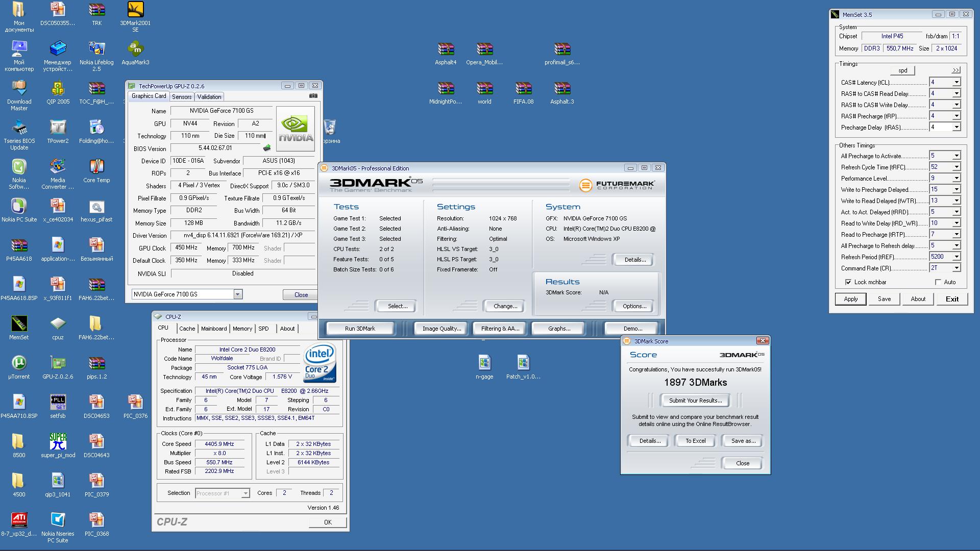Click BIOS save chip icon in GPU-Z
The height and width of the screenshot is (551, 980).
pyautogui.click(x=267, y=148)
